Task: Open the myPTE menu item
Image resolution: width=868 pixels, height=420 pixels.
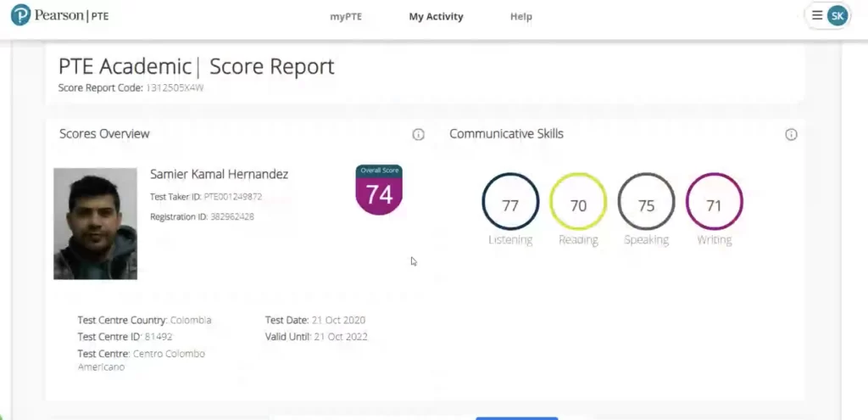Action: point(346,17)
